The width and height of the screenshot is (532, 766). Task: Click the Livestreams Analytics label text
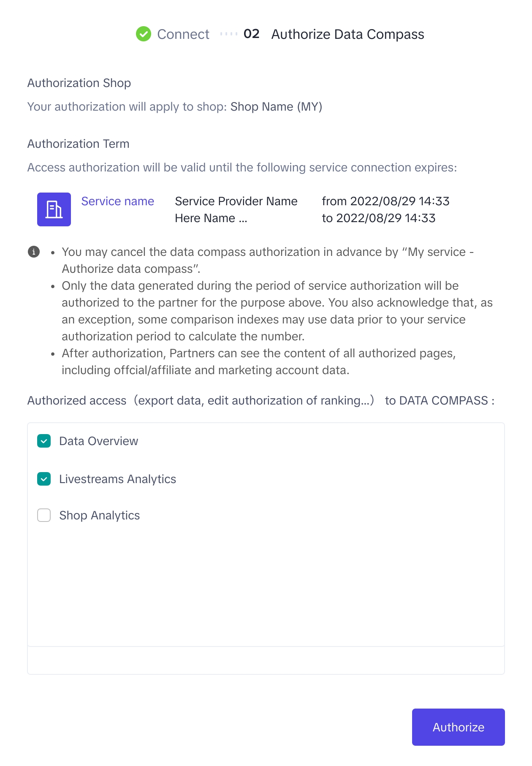(117, 479)
